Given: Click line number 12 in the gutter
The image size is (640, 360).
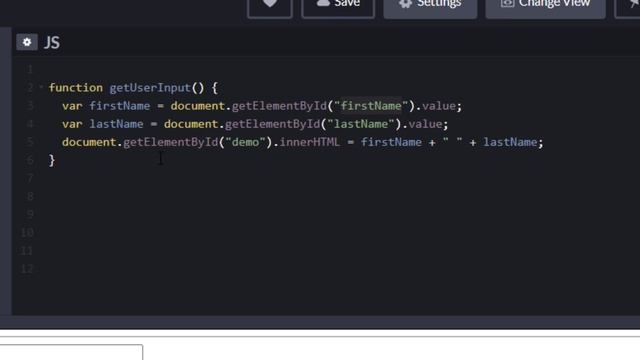Looking at the screenshot, I should point(27,269).
